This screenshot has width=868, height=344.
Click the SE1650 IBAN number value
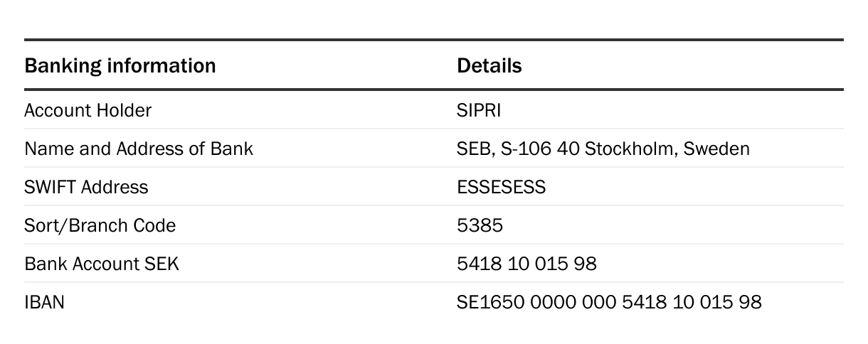[x=609, y=302]
